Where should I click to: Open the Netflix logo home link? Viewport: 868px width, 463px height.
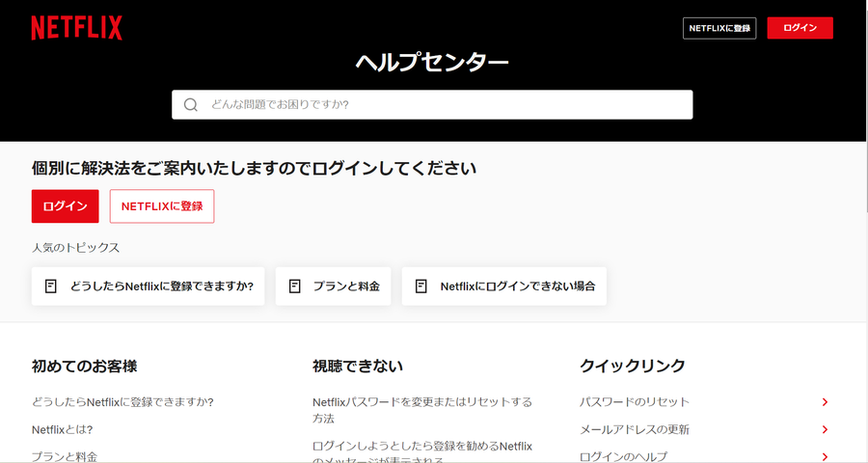tap(76, 28)
